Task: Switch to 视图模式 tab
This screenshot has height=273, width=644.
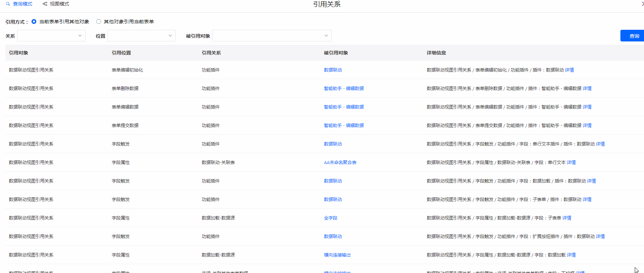Action: point(59,4)
